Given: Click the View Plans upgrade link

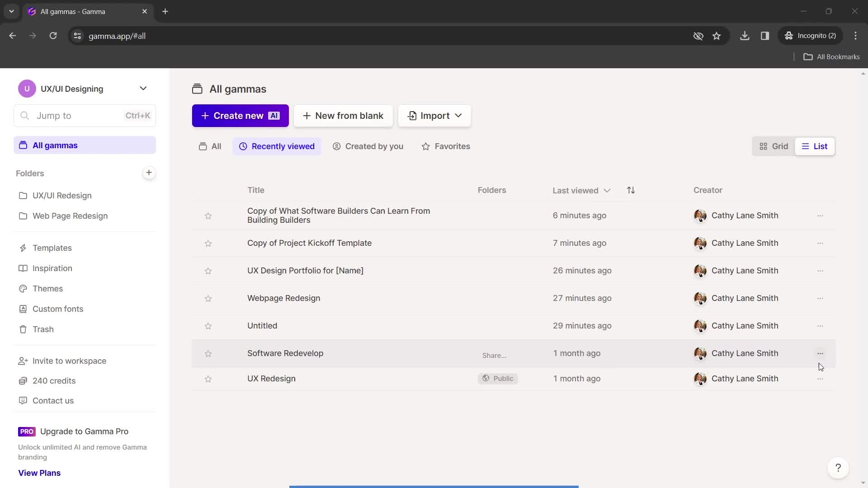Looking at the screenshot, I should coord(40,473).
